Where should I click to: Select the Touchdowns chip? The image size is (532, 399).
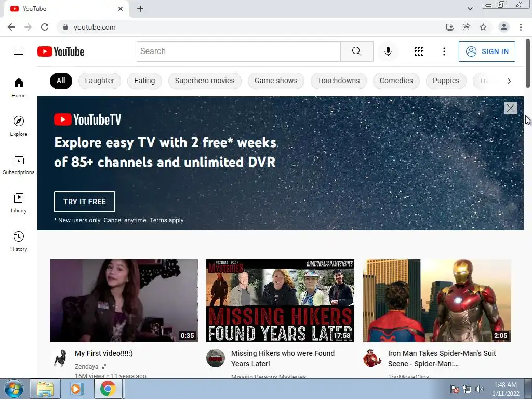pos(338,81)
